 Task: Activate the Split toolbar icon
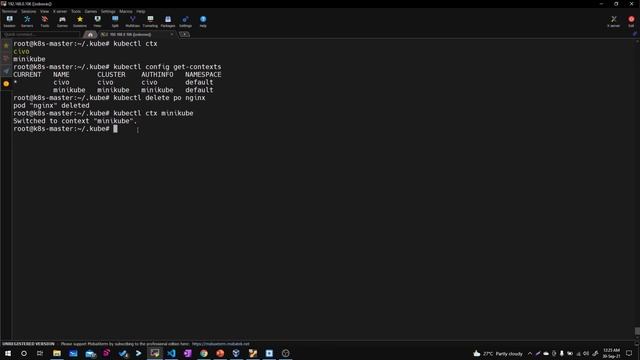[x=115, y=21]
